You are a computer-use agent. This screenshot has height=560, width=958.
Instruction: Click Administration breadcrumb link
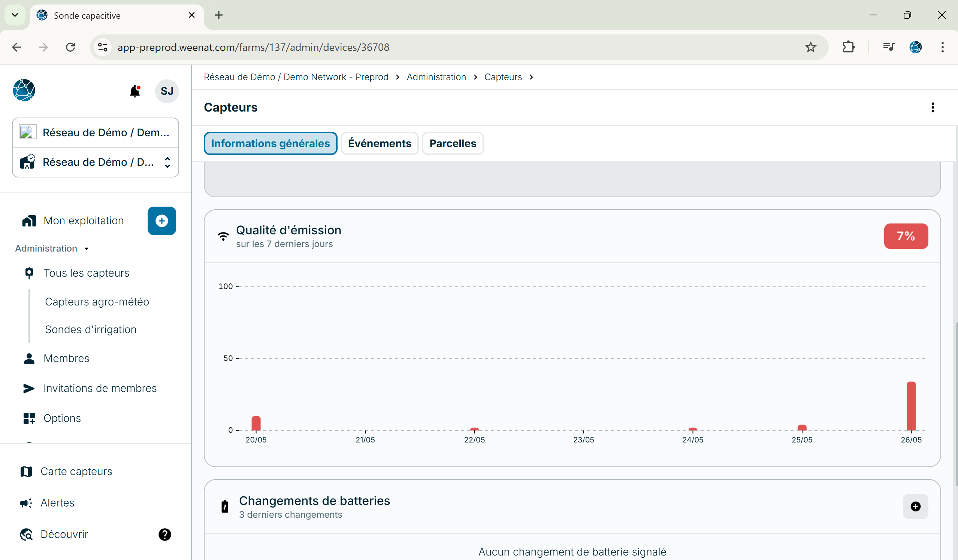(436, 77)
